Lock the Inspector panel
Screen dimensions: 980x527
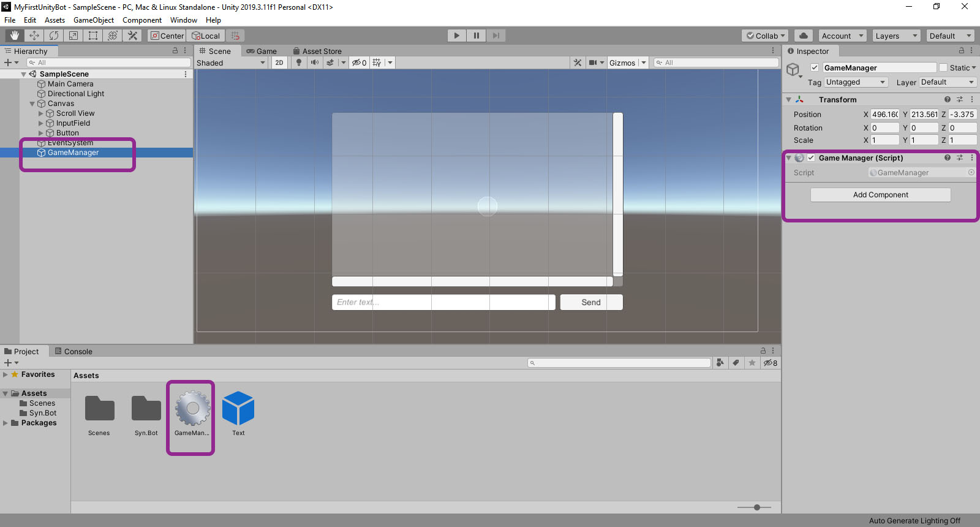pos(962,51)
